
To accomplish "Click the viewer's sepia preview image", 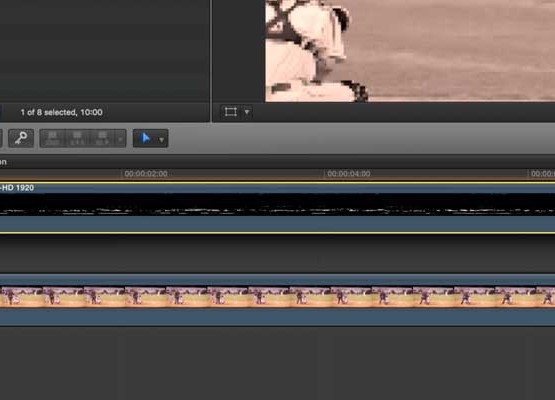I will (x=410, y=51).
